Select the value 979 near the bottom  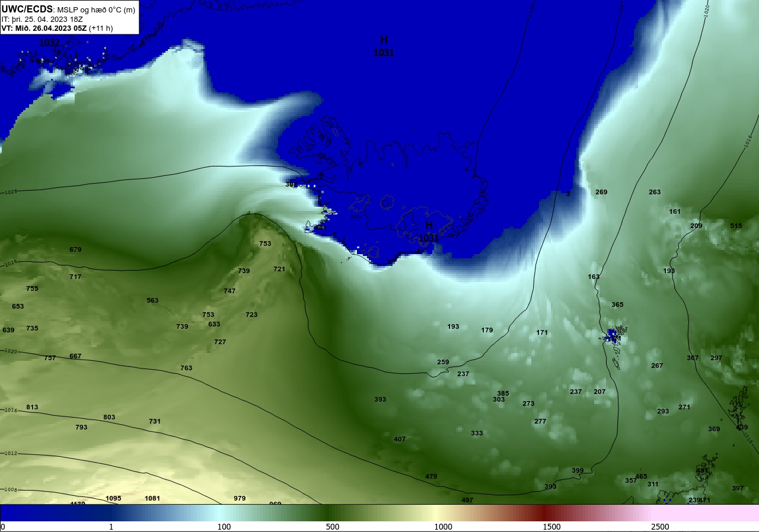pyautogui.click(x=240, y=498)
